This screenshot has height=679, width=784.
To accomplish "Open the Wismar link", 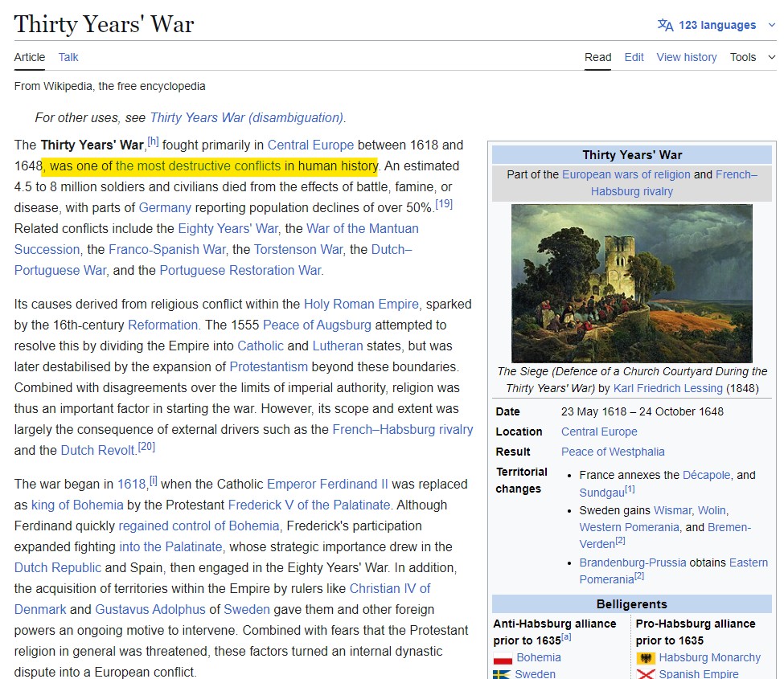I will [x=672, y=510].
